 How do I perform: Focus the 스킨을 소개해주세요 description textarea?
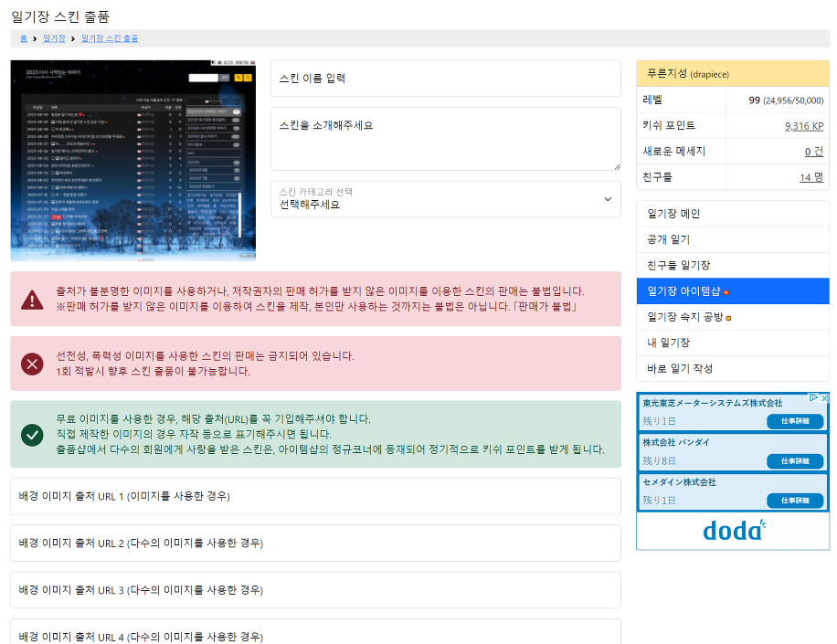(x=445, y=138)
